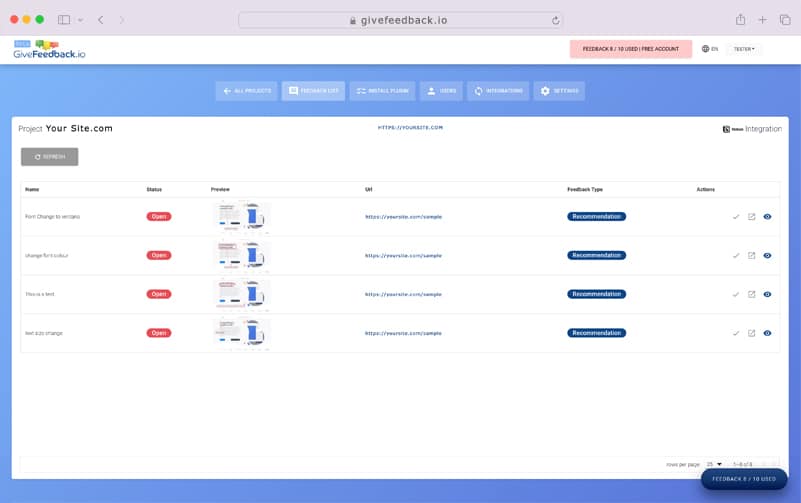Click checkmark icon on 'This is a test' row
This screenshot has height=503, width=801.
(736, 295)
